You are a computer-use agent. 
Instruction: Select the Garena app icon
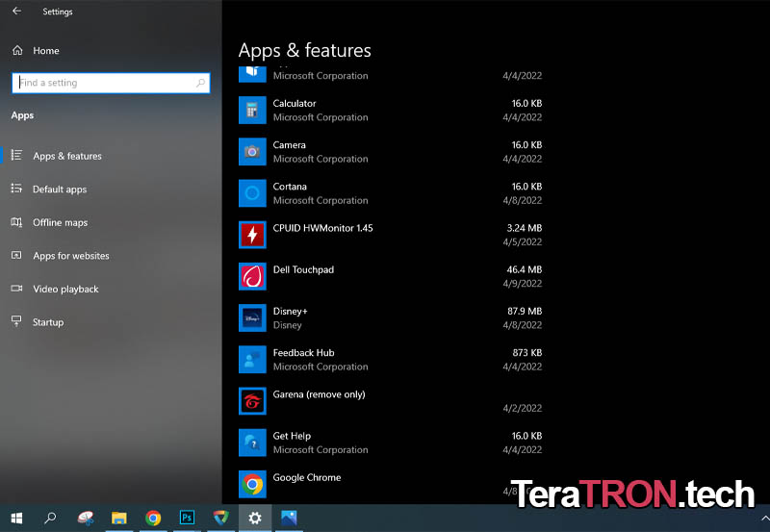[252, 401]
